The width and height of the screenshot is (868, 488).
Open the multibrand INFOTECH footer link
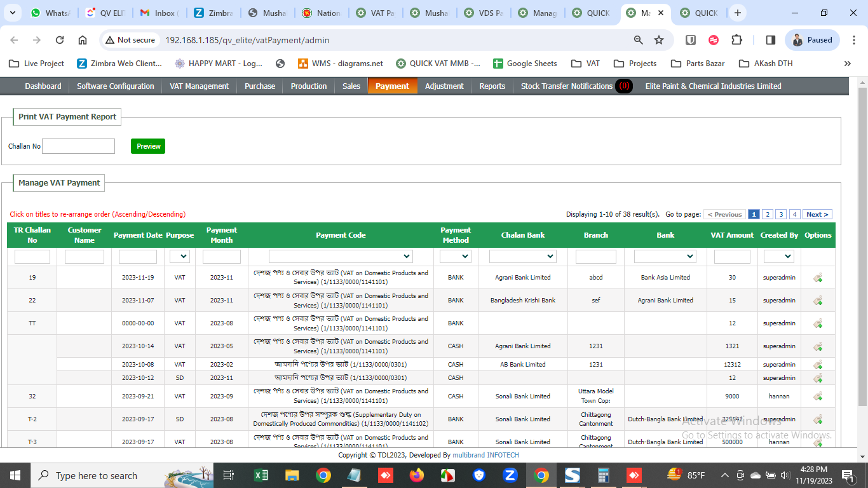point(485,455)
